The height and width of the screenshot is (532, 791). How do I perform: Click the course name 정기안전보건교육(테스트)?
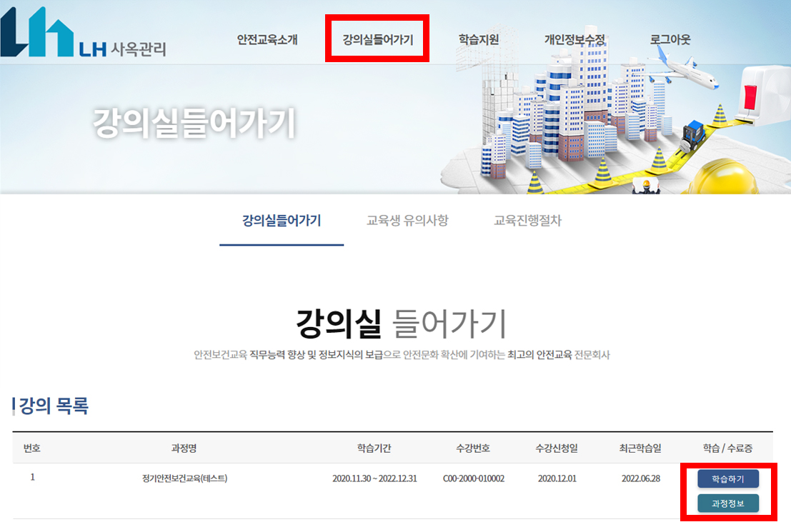click(184, 478)
